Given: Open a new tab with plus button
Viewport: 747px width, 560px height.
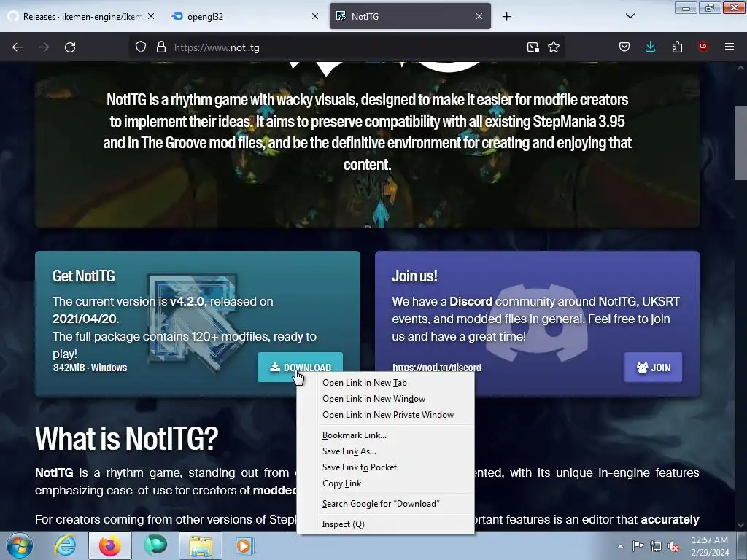Looking at the screenshot, I should [506, 16].
